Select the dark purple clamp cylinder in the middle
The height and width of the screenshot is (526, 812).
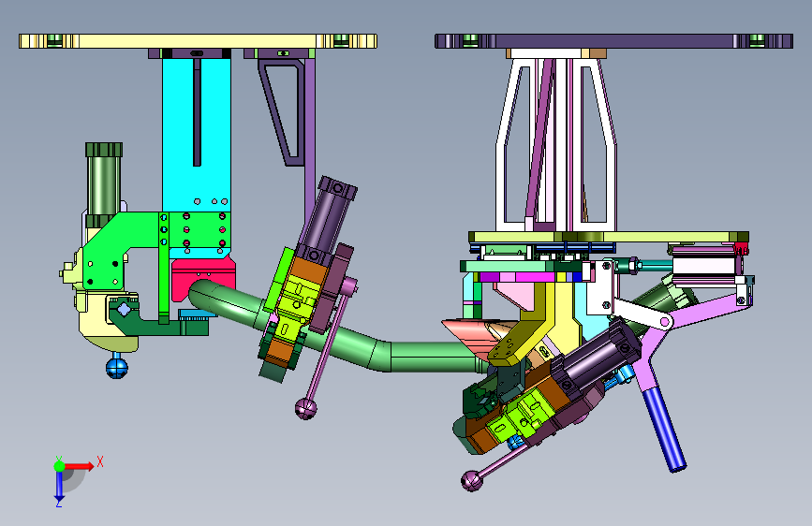[328, 220]
